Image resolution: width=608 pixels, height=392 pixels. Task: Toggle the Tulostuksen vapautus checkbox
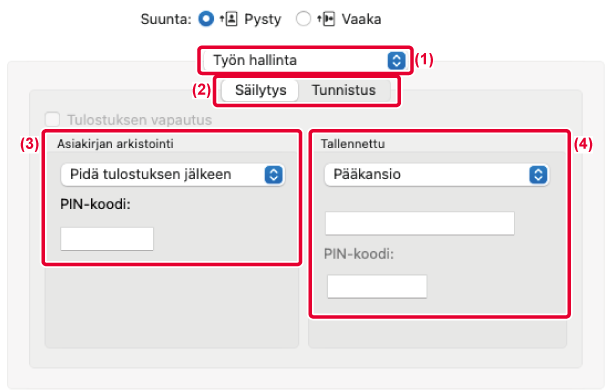pos(52,119)
